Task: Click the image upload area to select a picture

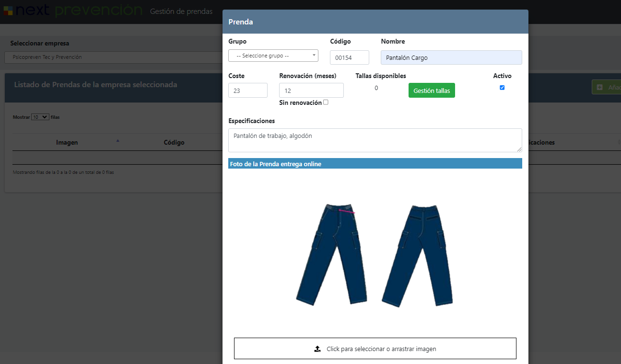Action: click(375, 348)
